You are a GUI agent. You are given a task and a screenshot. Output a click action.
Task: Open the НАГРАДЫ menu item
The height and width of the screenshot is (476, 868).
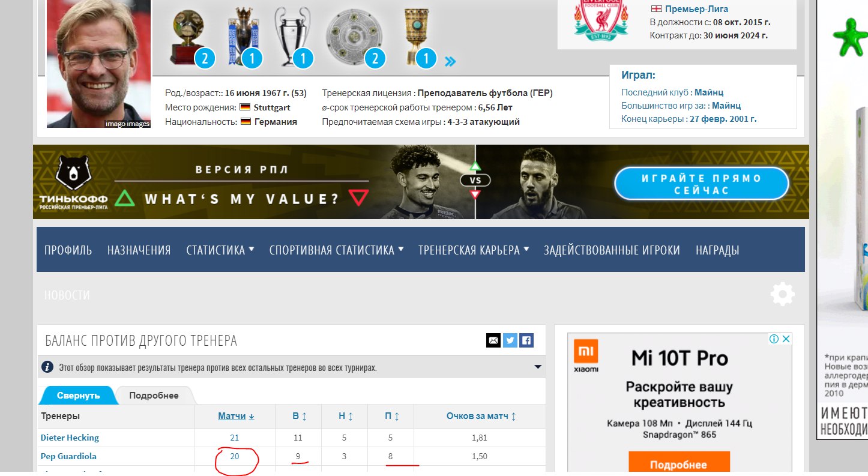717,250
